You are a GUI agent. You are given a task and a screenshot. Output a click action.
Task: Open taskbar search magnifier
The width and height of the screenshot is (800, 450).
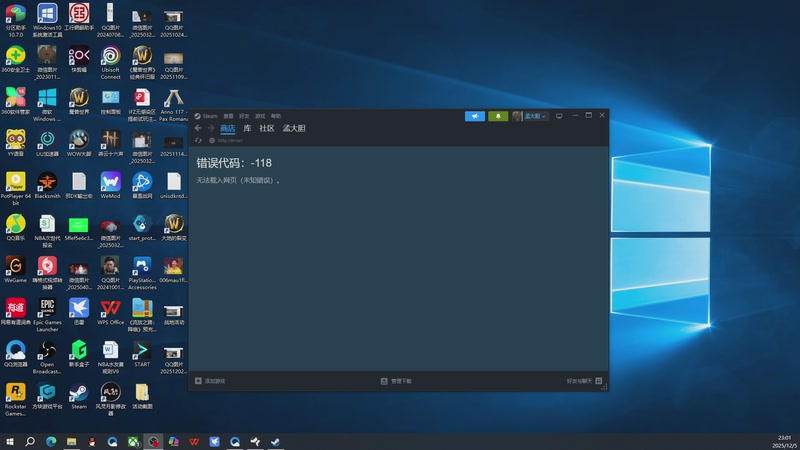(30, 441)
